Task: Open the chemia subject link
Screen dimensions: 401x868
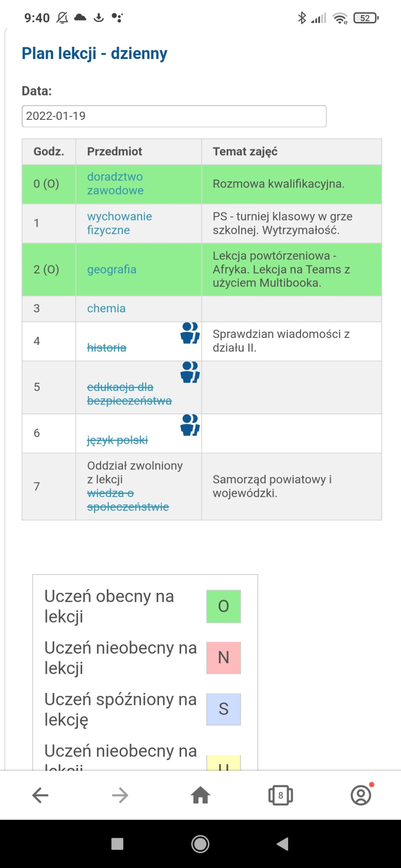Action: pos(106,308)
